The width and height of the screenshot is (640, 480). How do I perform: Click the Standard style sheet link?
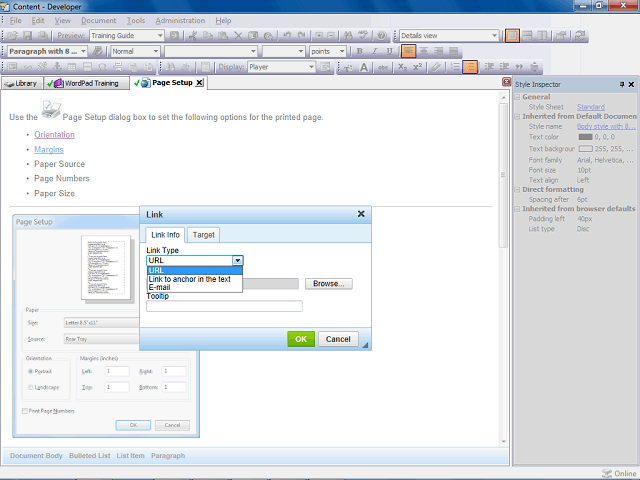coord(591,107)
